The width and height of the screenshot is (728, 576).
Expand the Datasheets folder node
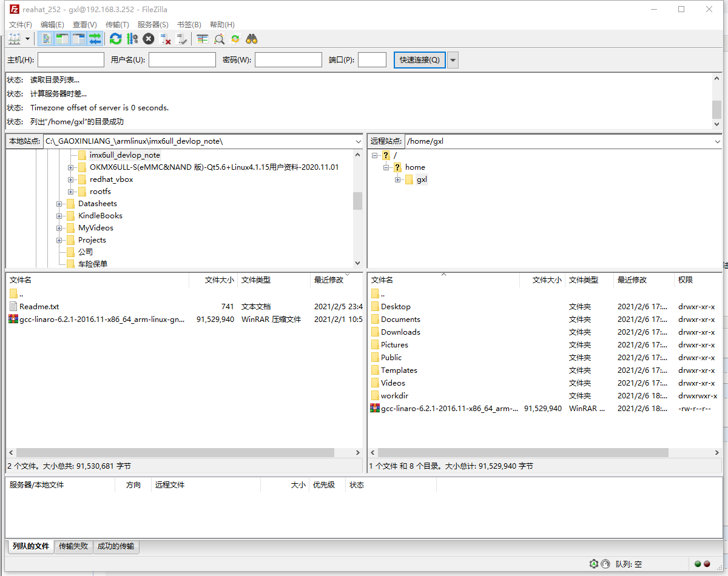pyautogui.click(x=59, y=204)
